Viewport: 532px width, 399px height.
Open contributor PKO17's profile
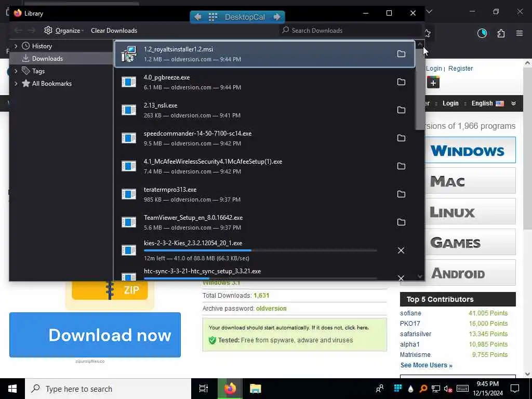click(x=410, y=324)
